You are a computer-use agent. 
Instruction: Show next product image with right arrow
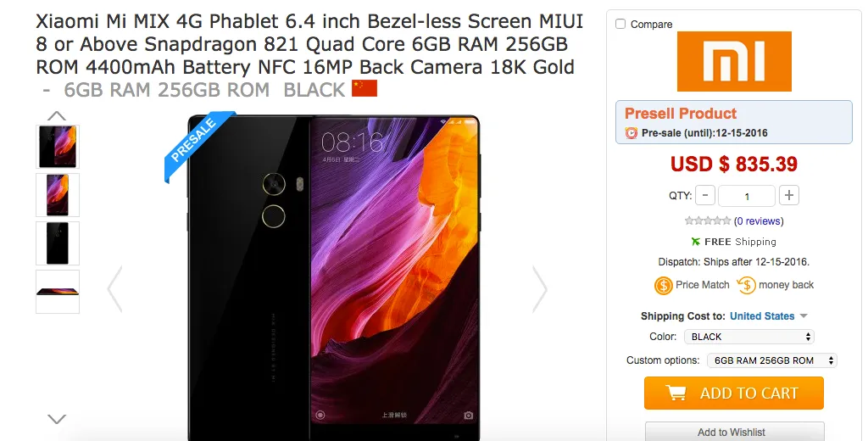[x=539, y=288]
